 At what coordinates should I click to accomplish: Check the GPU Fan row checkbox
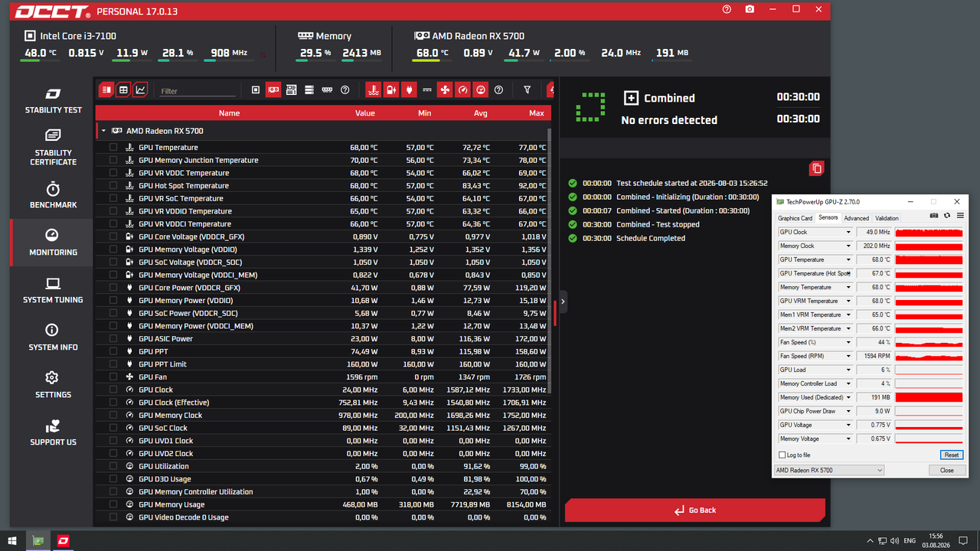pos(113,377)
